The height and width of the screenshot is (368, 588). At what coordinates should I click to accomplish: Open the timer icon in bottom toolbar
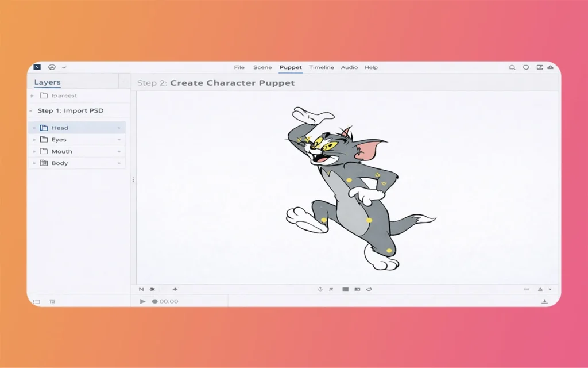pyautogui.click(x=321, y=289)
